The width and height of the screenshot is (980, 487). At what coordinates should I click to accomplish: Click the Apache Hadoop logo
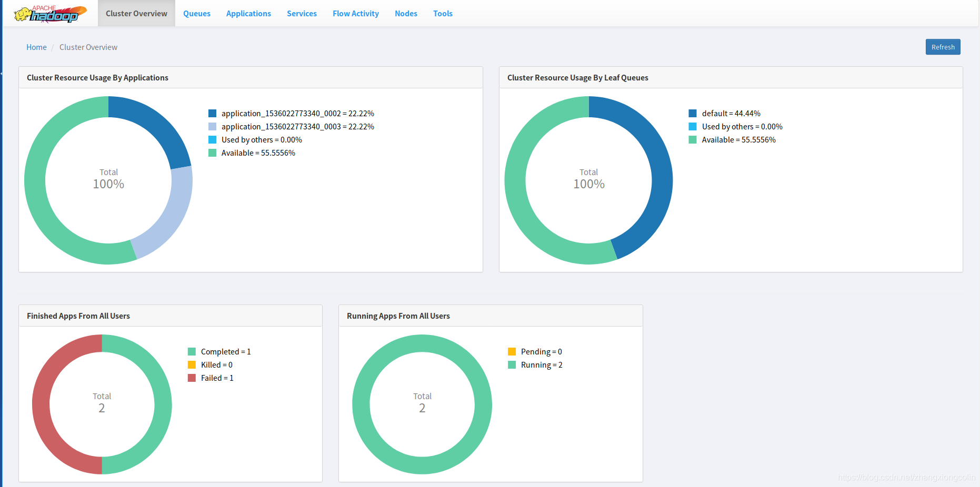coord(51,14)
